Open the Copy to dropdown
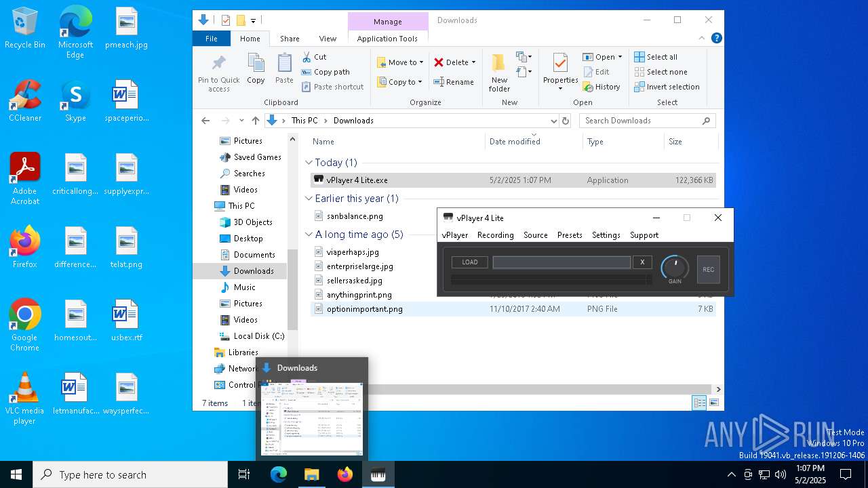Image resolution: width=868 pixels, height=488 pixels. [x=400, y=82]
